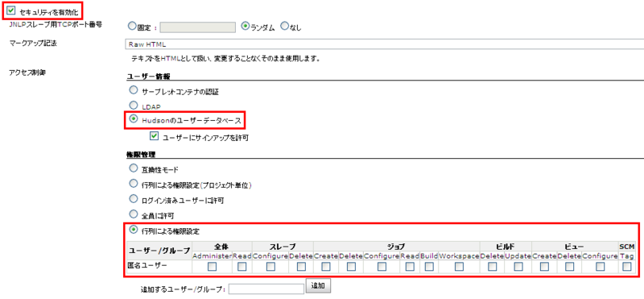Viewport: 644px width, 299px height.
Task: Open the マークアップ記法 Raw HTML dropdown
Action: (x=384, y=44)
